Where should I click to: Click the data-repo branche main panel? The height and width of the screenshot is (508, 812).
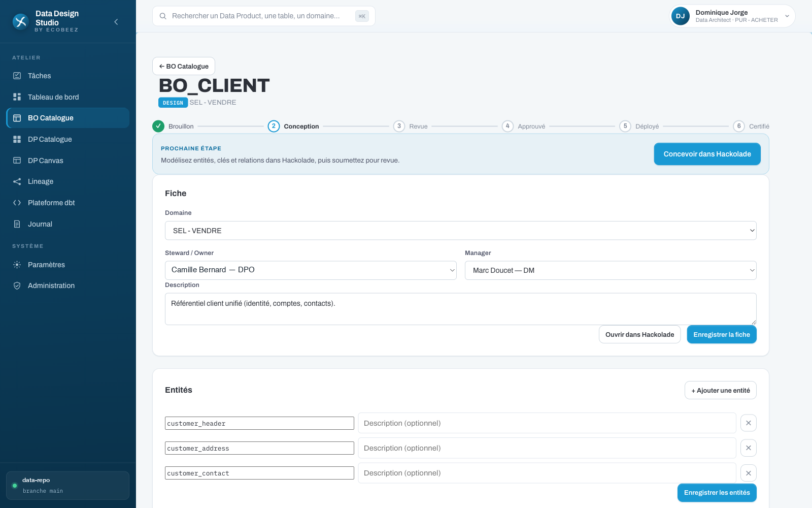(x=67, y=486)
